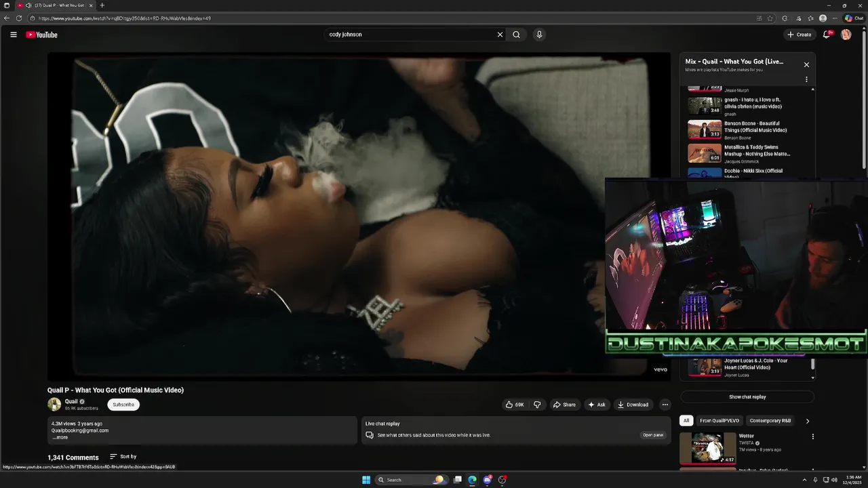Mute the Quail P tab audio
The height and width of the screenshot is (488, 868).
pos(28,5)
